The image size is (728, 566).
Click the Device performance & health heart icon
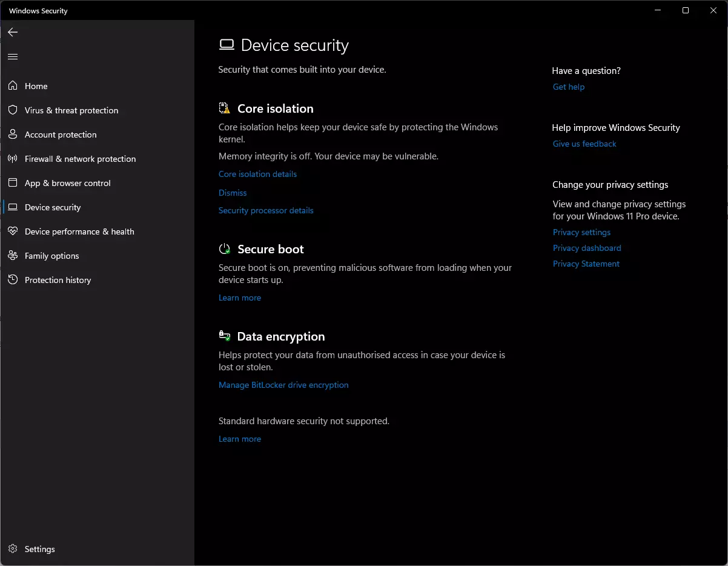[x=13, y=231]
